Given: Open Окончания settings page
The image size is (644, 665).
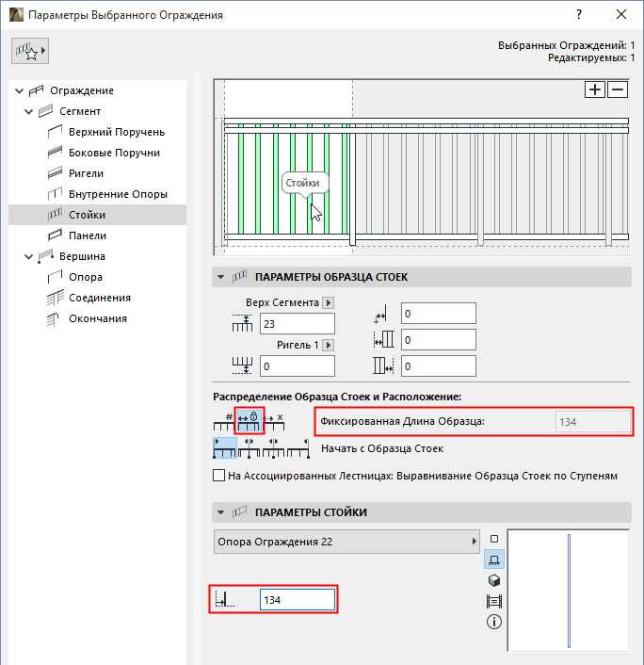Looking at the screenshot, I should [98, 318].
